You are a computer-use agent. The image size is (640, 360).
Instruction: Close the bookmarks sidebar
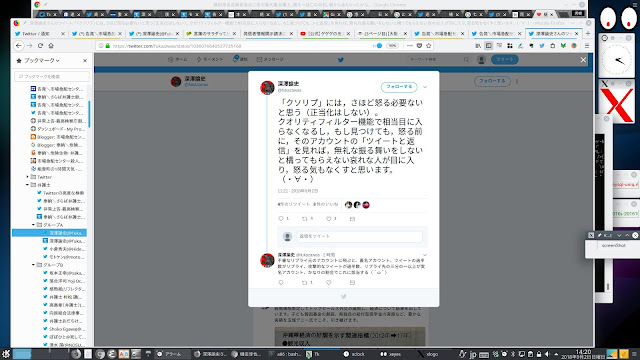point(85,60)
